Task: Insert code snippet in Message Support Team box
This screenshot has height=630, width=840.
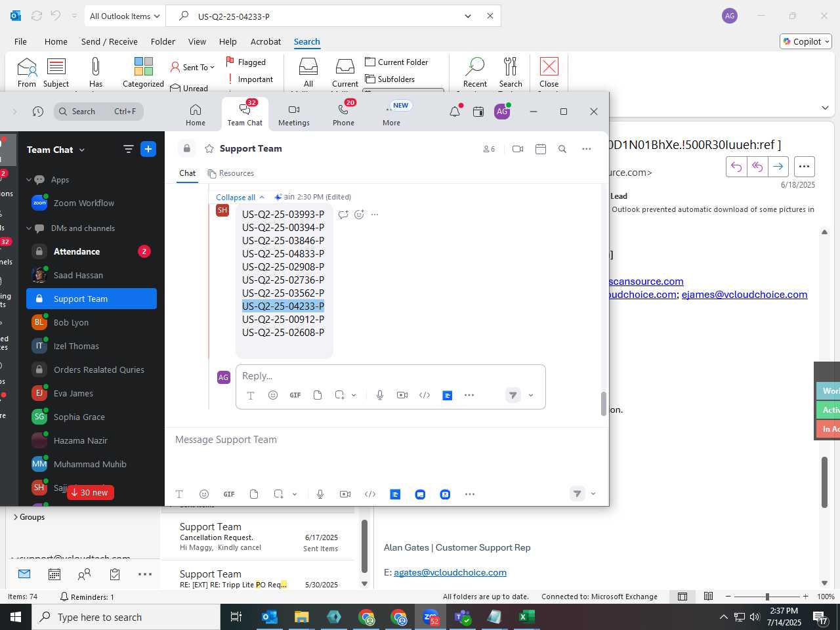Action: [370, 494]
